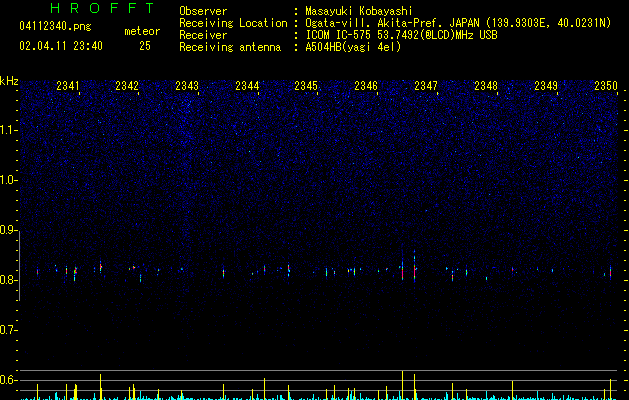Click the 2344 time axis label
This screenshot has width=629, height=400.
pyautogui.click(x=247, y=86)
